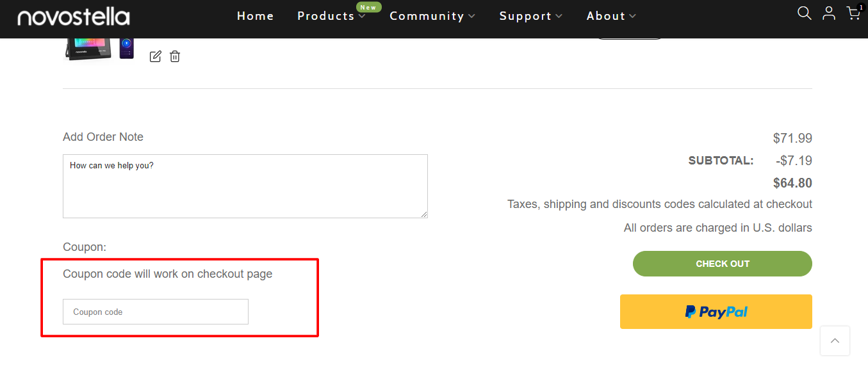868x384 pixels.
Task: Click the novostella logo
Action: tap(74, 17)
